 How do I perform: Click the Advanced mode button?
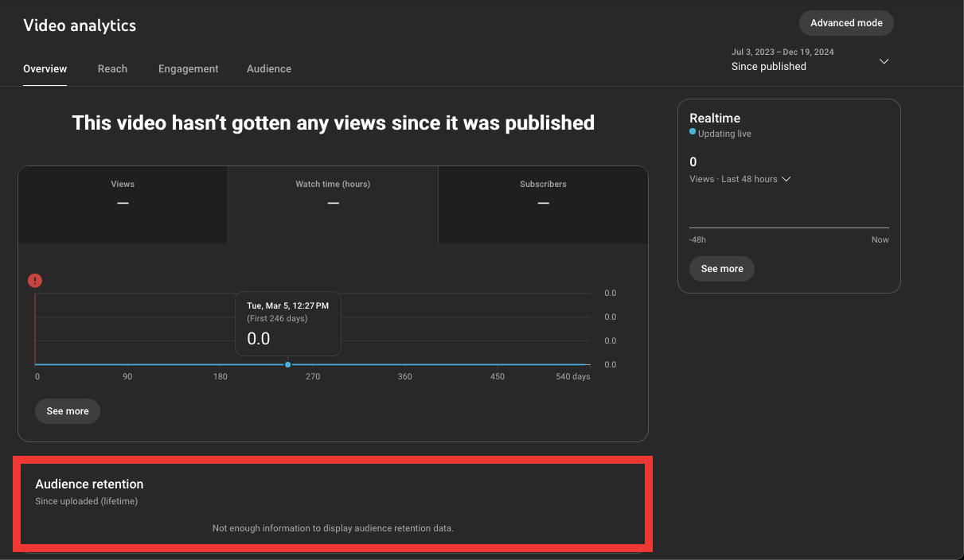pyautogui.click(x=846, y=23)
